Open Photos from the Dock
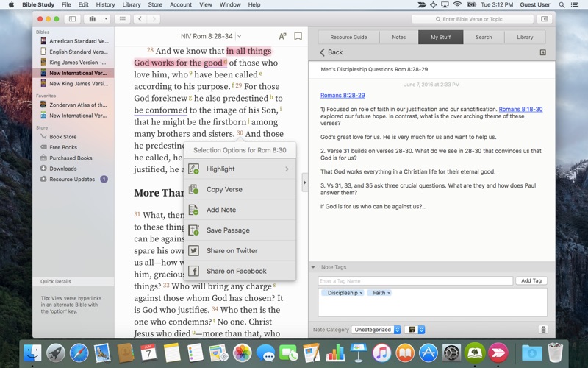Screen dimensions: 588x368 243,353
